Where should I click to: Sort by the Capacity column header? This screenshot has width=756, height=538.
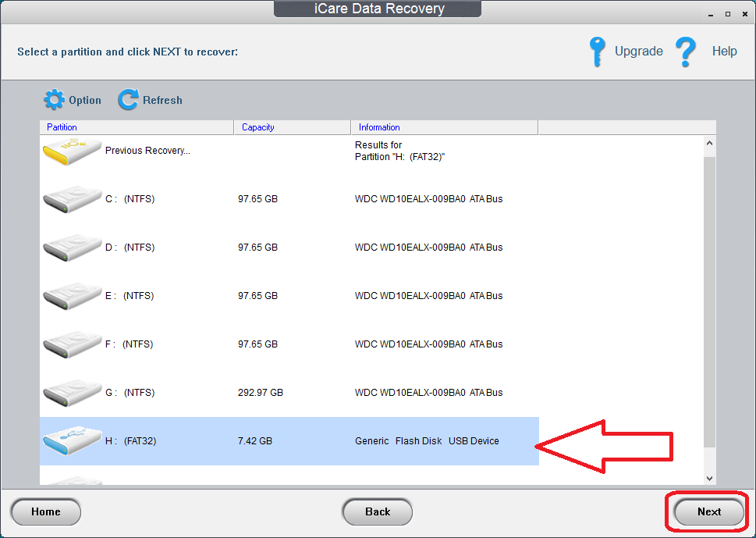[257, 127]
